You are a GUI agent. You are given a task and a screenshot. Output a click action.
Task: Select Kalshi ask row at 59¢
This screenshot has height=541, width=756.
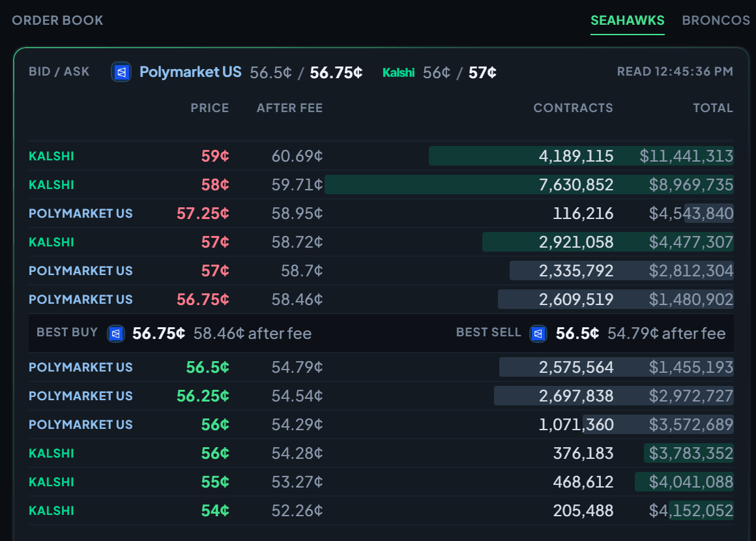pyautogui.click(x=381, y=156)
